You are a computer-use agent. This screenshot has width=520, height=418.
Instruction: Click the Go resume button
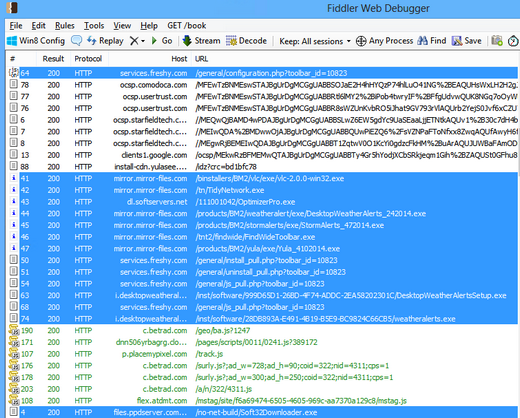[162, 41]
